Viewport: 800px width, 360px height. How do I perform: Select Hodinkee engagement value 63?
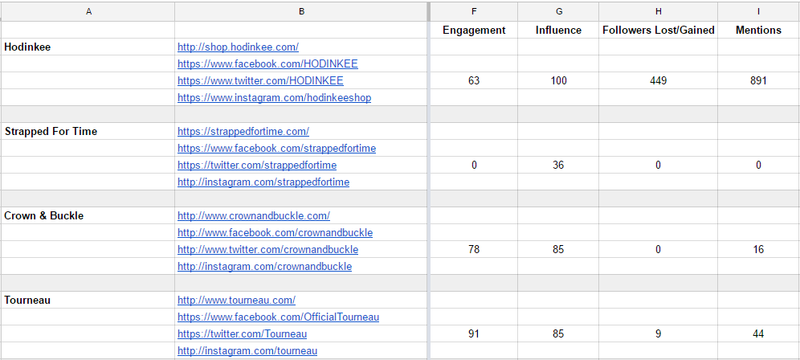click(474, 81)
